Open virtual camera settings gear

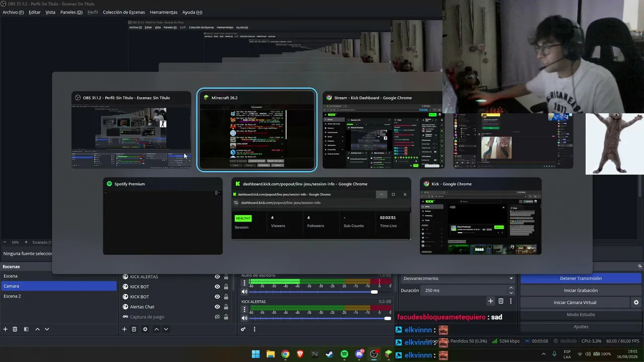point(636,303)
